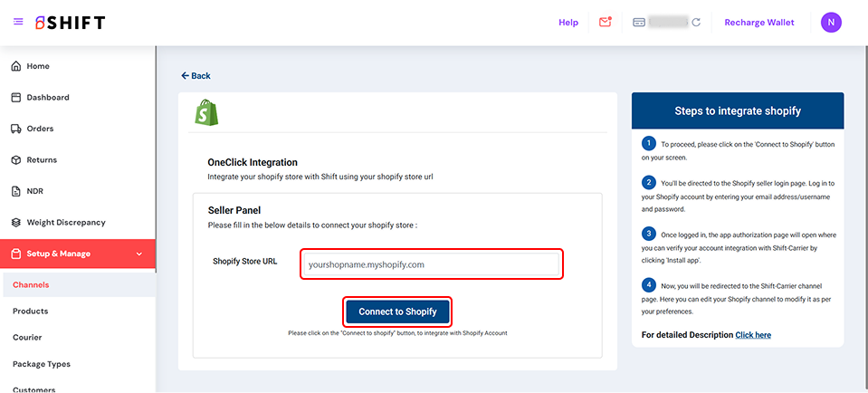Click the Recharge Wallet link
Image resolution: width=868 pixels, height=393 pixels.
click(x=758, y=23)
